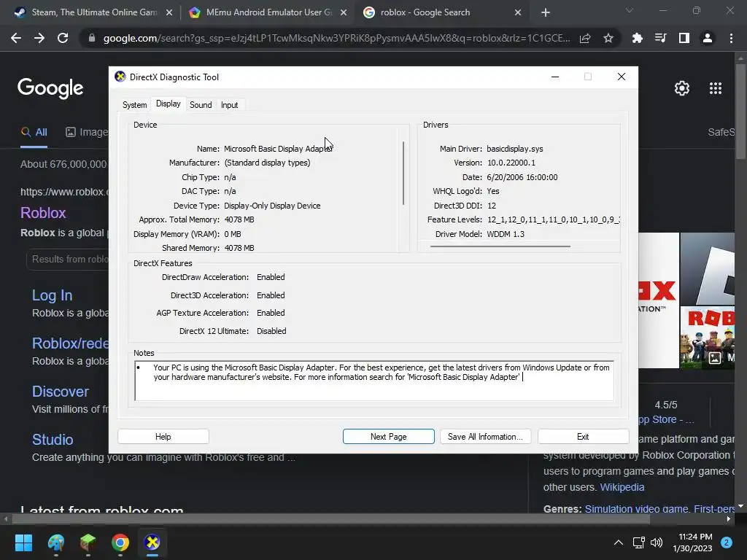This screenshot has height=560, width=747.
Task: Click inside the Notes text box
Action: pyautogui.click(x=374, y=381)
